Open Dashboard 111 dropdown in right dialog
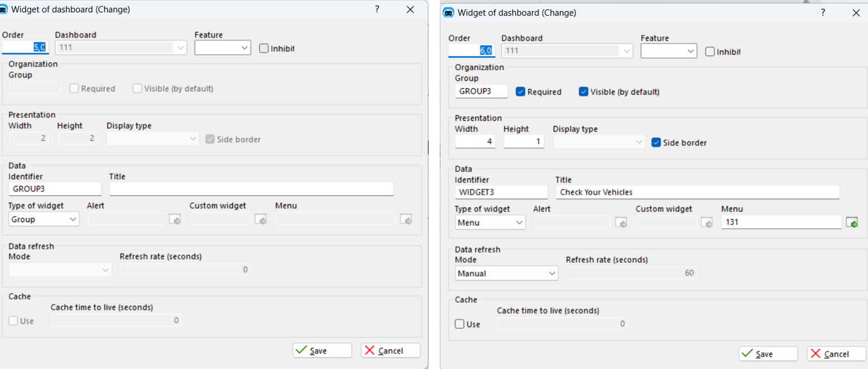 (x=567, y=51)
